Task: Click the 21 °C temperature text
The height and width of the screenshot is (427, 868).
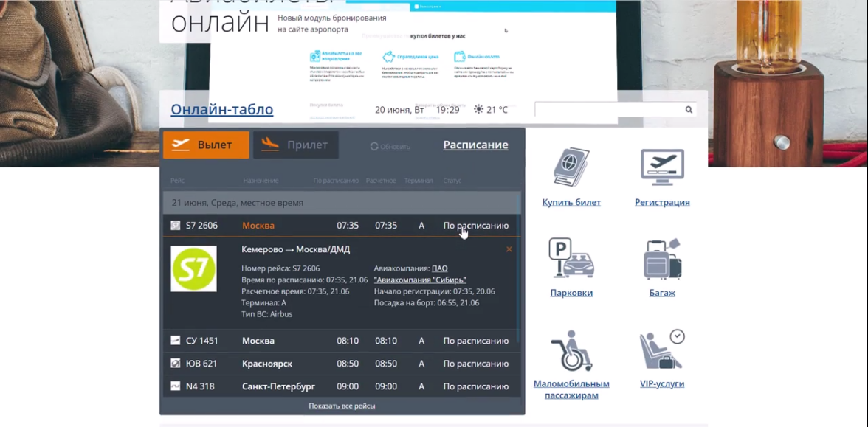Action: point(497,109)
